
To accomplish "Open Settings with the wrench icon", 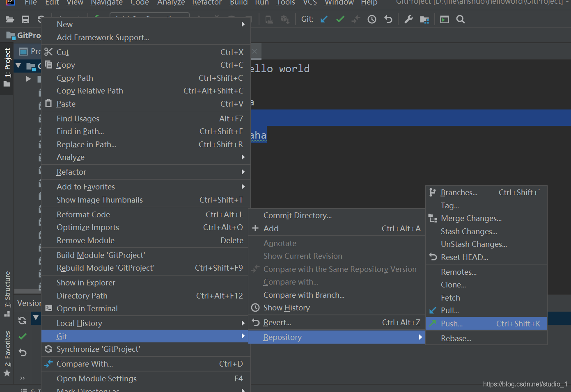I will coord(408,19).
